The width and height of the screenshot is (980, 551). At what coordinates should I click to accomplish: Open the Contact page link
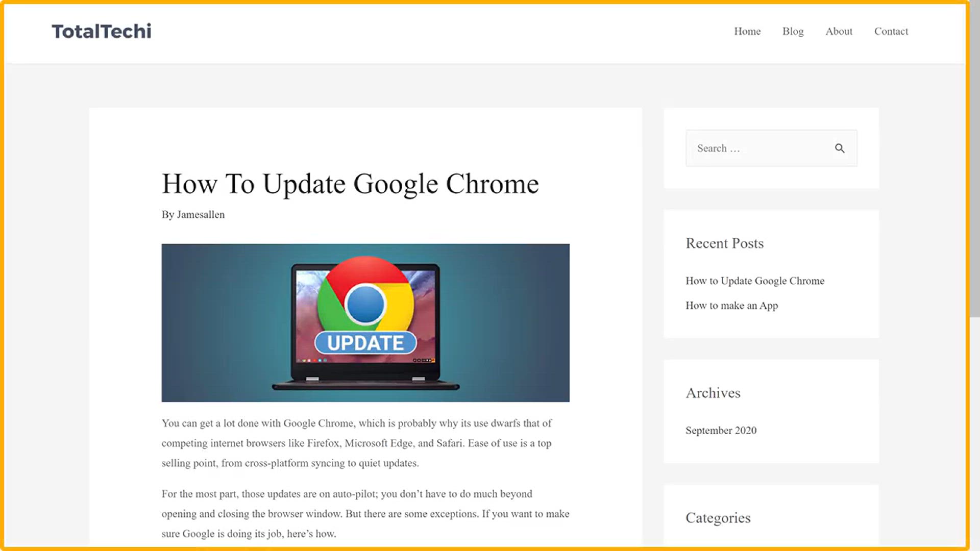point(891,31)
